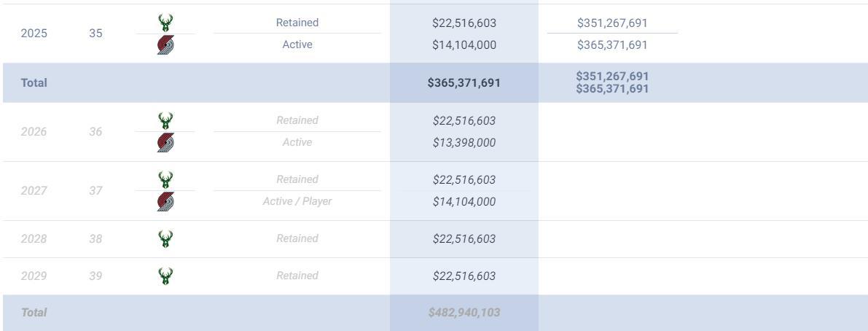The height and width of the screenshot is (331, 868).
Task: Click the Bucks logo in the 2029 row
Action: (x=165, y=276)
